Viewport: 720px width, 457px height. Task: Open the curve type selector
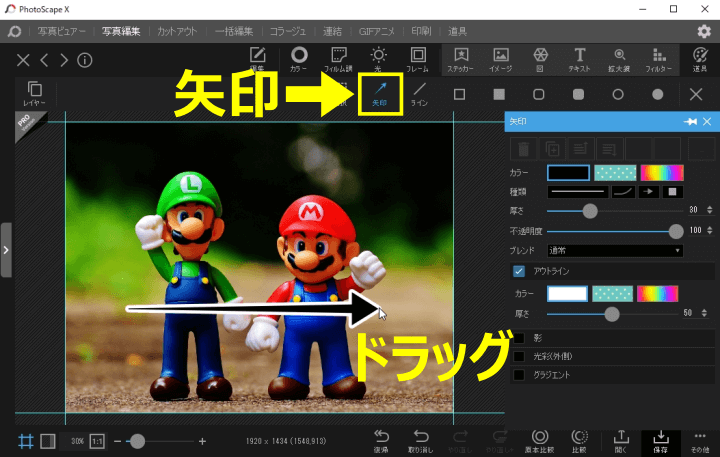tap(623, 192)
